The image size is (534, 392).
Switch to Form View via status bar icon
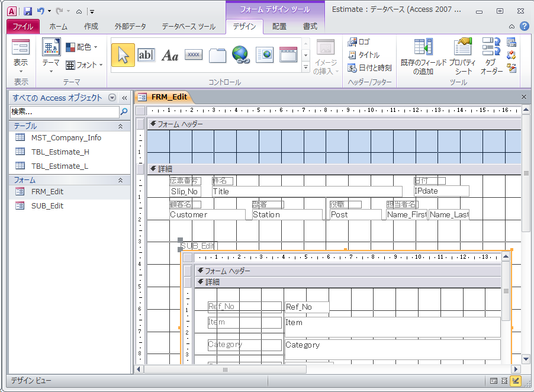[x=493, y=381]
